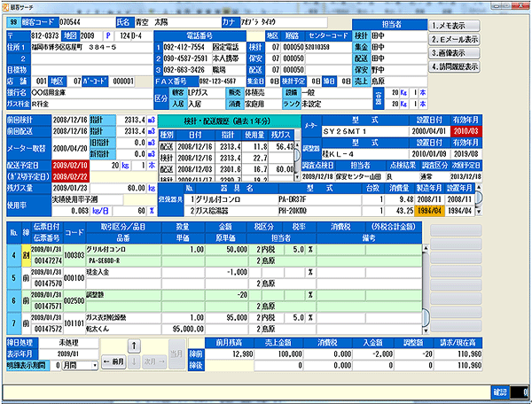
Task: Click the bottom status message bar
Action: (x=246, y=392)
